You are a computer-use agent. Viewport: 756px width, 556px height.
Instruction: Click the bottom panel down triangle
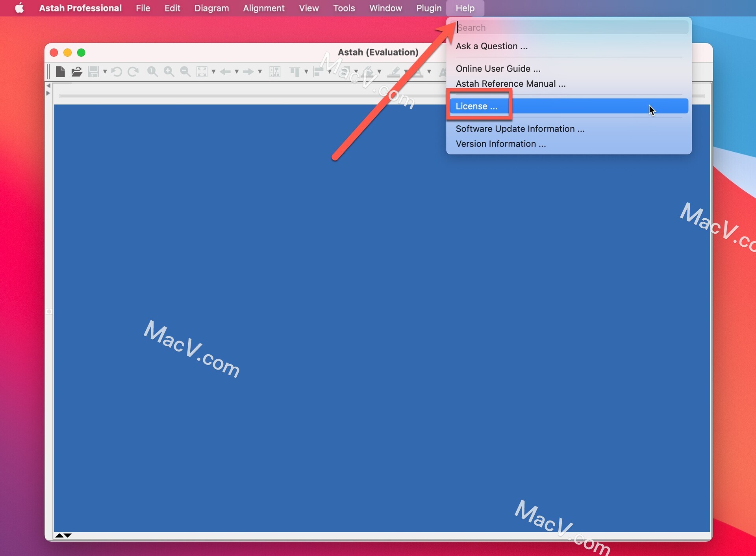[68, 535]
